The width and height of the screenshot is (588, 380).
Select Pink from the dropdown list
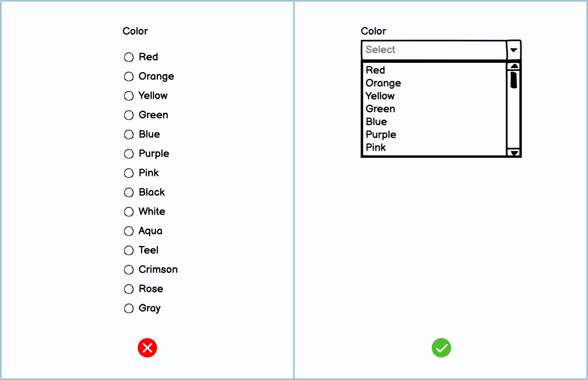click(376, 147)
